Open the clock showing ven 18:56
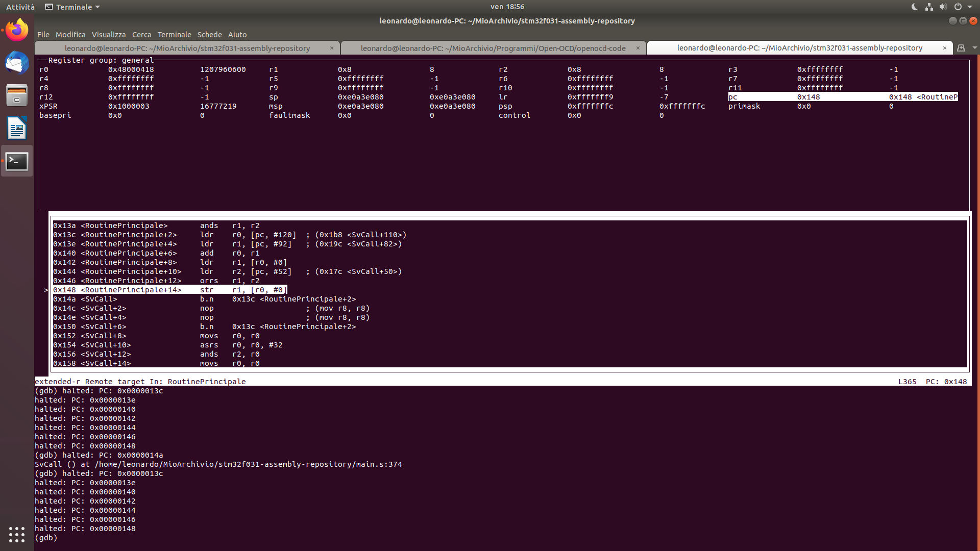Screen dimensions: 980x551 pos(507,7)
